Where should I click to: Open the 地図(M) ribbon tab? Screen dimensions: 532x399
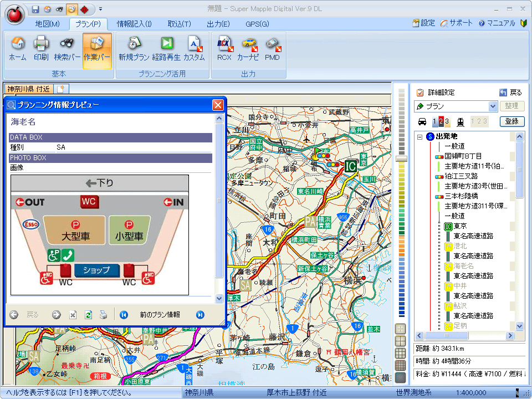pyautogui.click(x=47, y=24)
